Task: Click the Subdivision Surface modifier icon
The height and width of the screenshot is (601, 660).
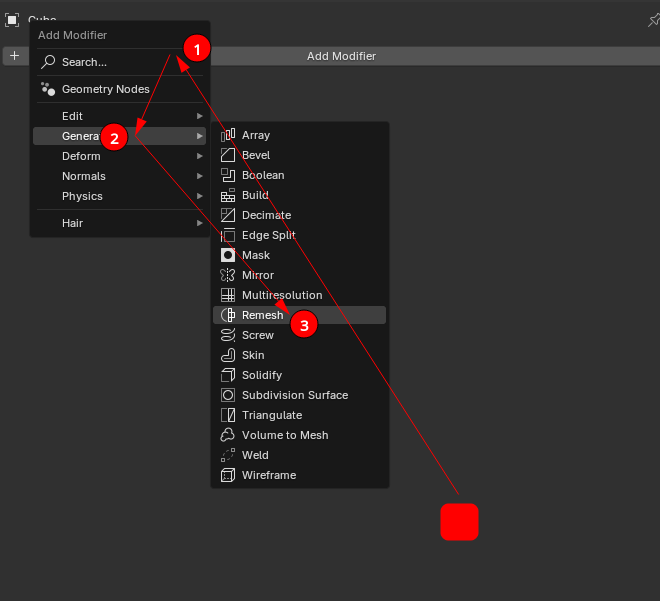Action: 228,395
